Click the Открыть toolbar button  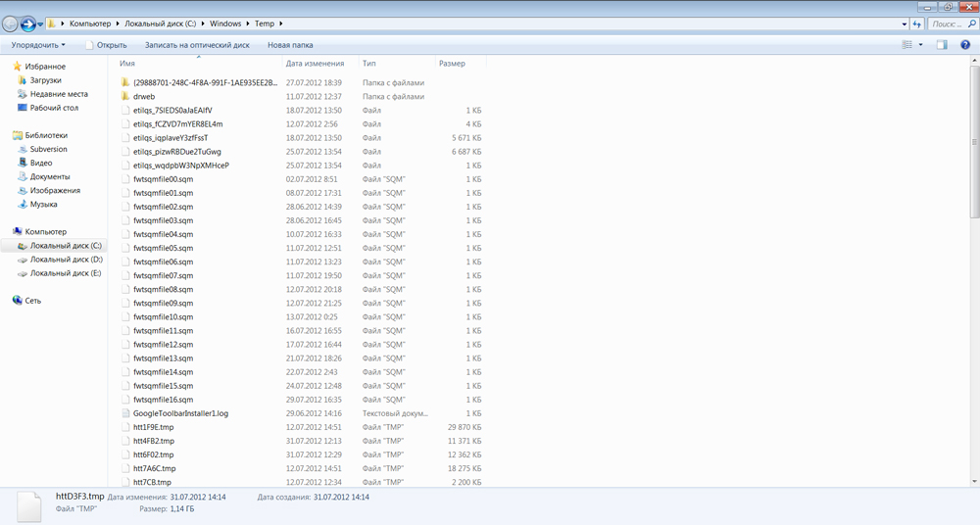106,45
